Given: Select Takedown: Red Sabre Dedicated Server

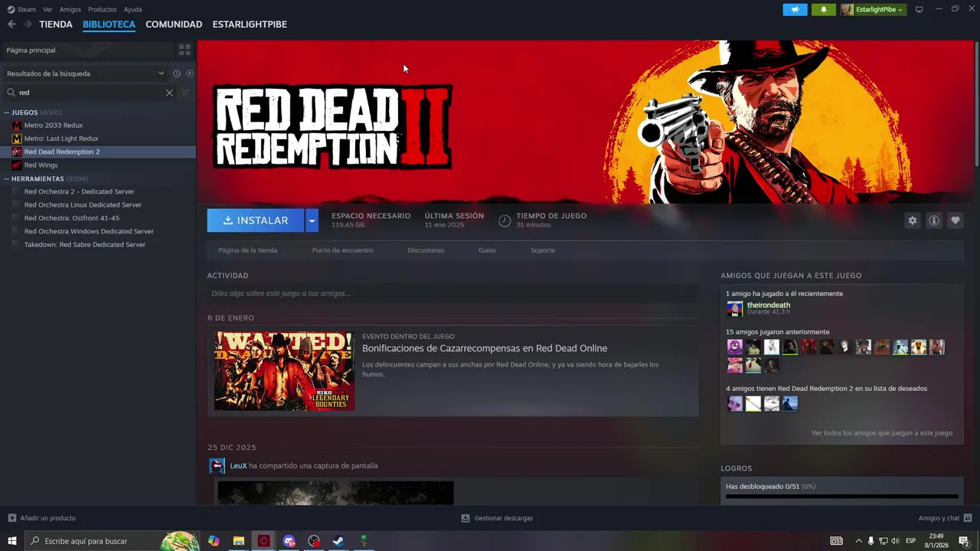Looking at the screenshot, I should coord(85,245).
